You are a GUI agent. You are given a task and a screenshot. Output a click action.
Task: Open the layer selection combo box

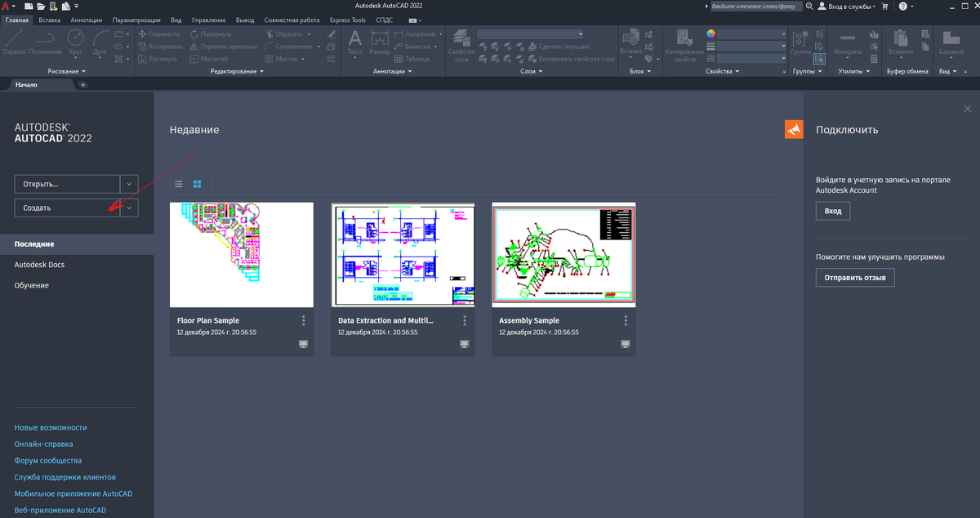click(x=530, y=34)
